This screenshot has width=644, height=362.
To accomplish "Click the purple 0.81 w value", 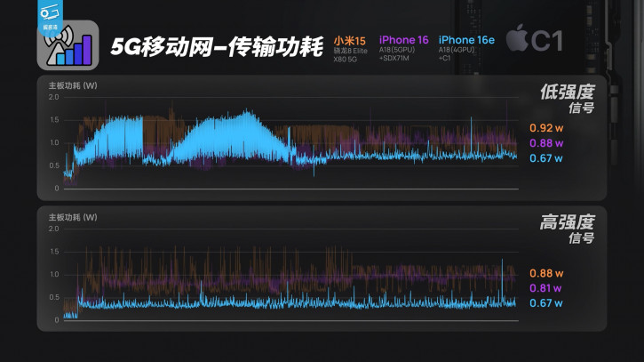I will 545,288.
